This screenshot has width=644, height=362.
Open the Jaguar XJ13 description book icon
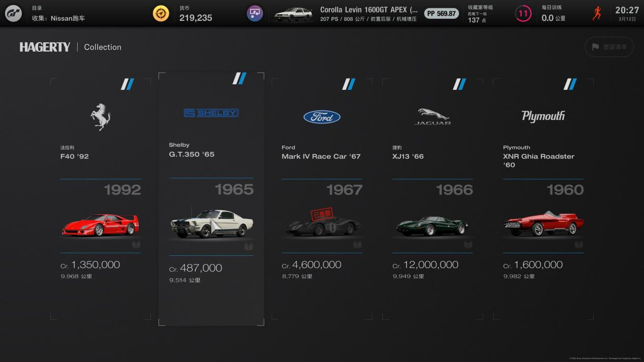point(468,245)
